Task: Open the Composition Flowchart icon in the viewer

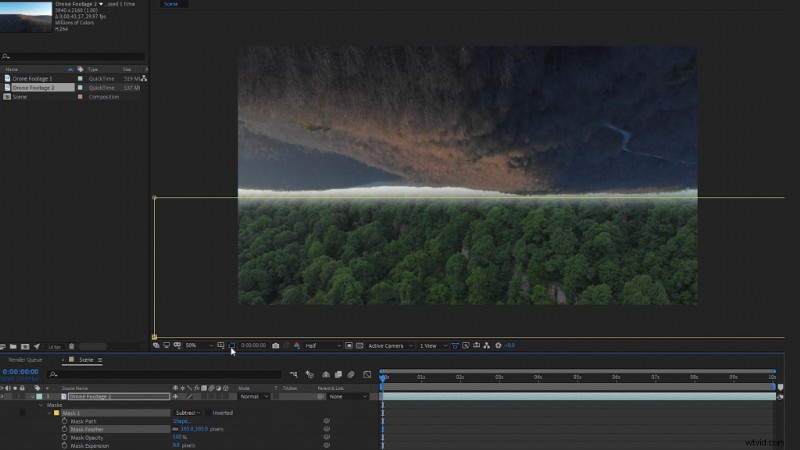Action: [x=487, y=345]
